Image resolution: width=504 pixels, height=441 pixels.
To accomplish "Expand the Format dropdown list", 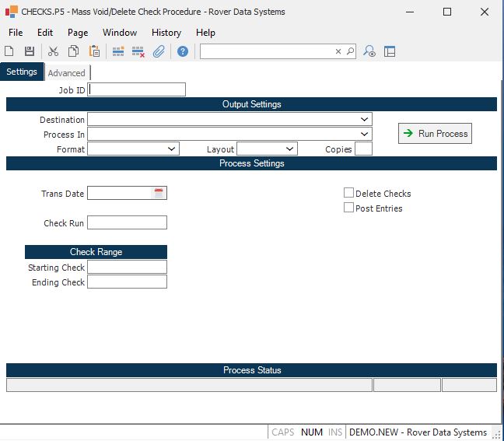I will (x=172, y=149).
